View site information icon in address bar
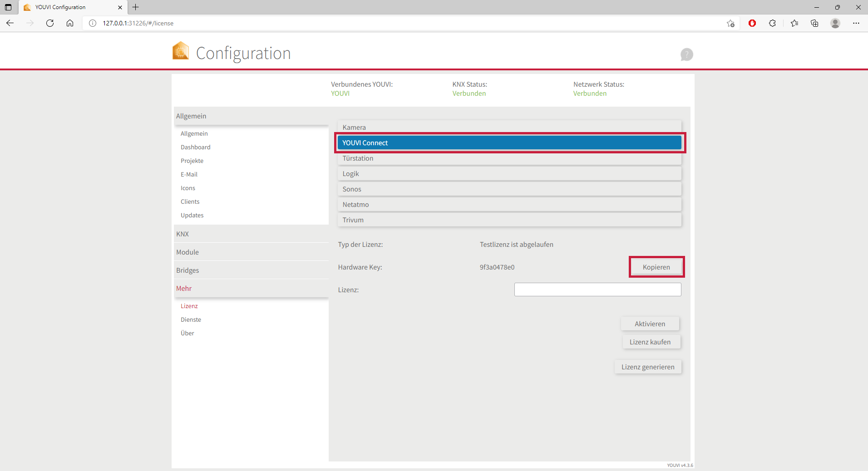This screenshot has width=868, height=471. tap(93, 23)
